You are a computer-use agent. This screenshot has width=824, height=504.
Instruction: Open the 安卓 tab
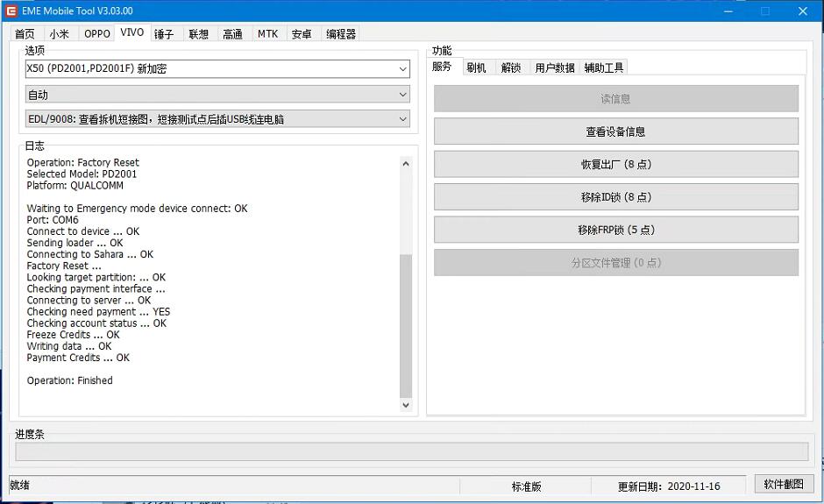pyautogui.click(x=302, y=34)
